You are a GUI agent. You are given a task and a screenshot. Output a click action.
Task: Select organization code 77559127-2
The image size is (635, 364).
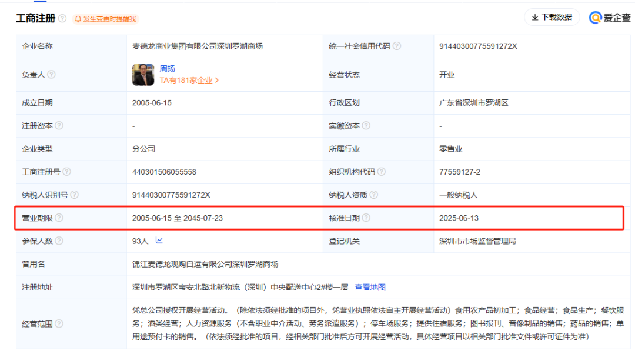tap(460, 172)
